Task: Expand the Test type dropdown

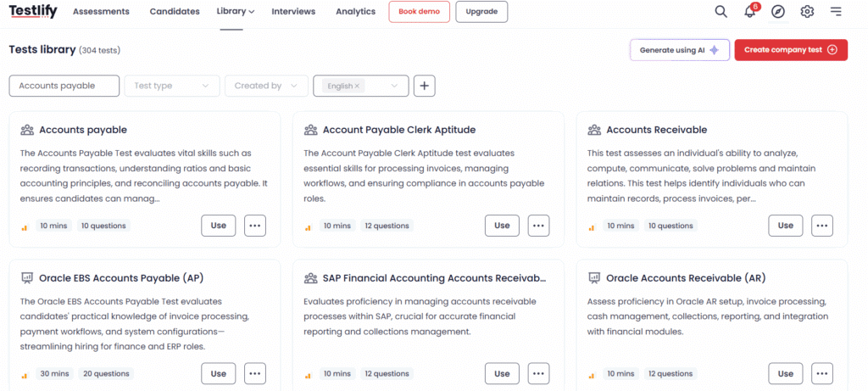Action: point(172,86)
